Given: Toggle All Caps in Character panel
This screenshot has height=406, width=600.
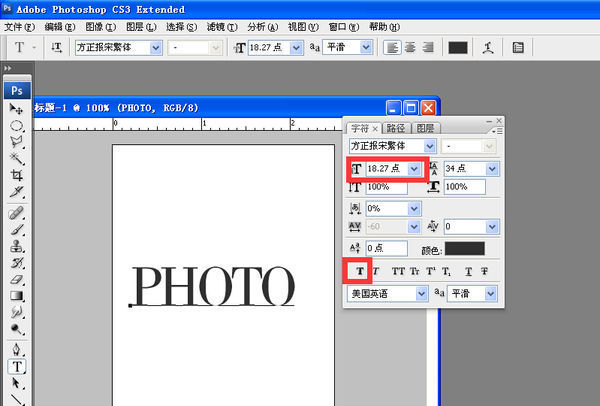Looking at the screenshot, I should click(398, 271).
